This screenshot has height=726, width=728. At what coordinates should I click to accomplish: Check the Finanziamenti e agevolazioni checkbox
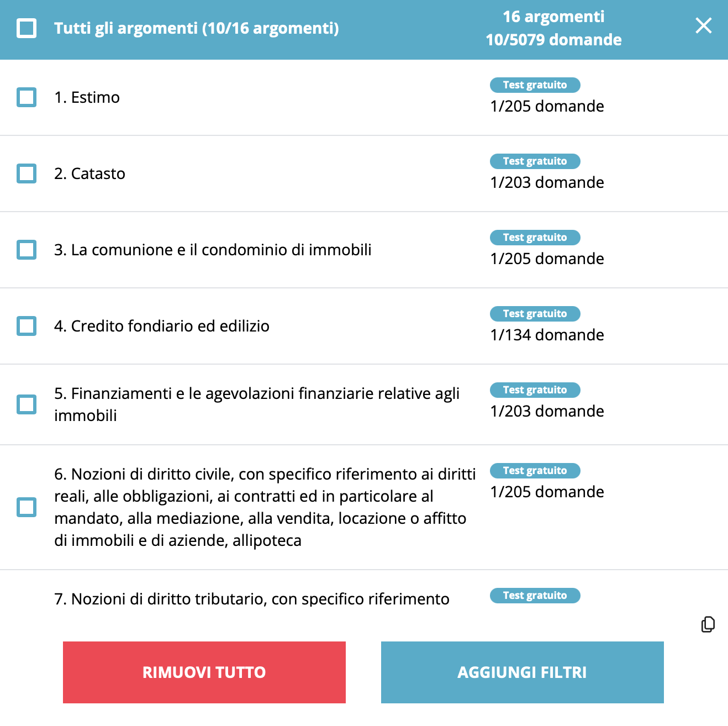27,404
